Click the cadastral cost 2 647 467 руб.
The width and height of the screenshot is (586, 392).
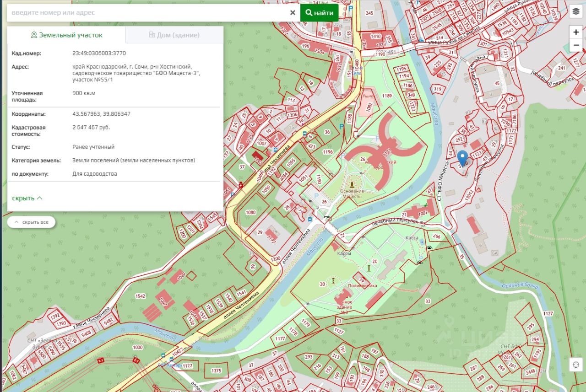(91, 127)
